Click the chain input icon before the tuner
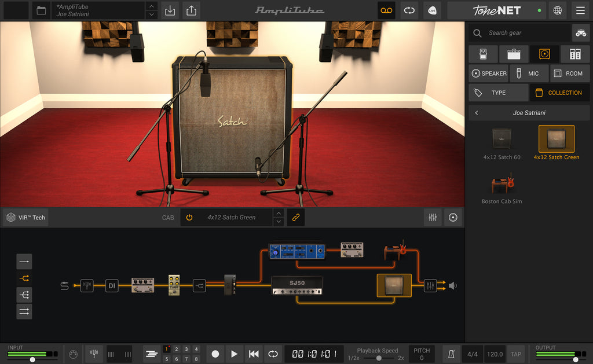This screenshot has height=364, width=593. pyautogui.click(x=65, y=286)
